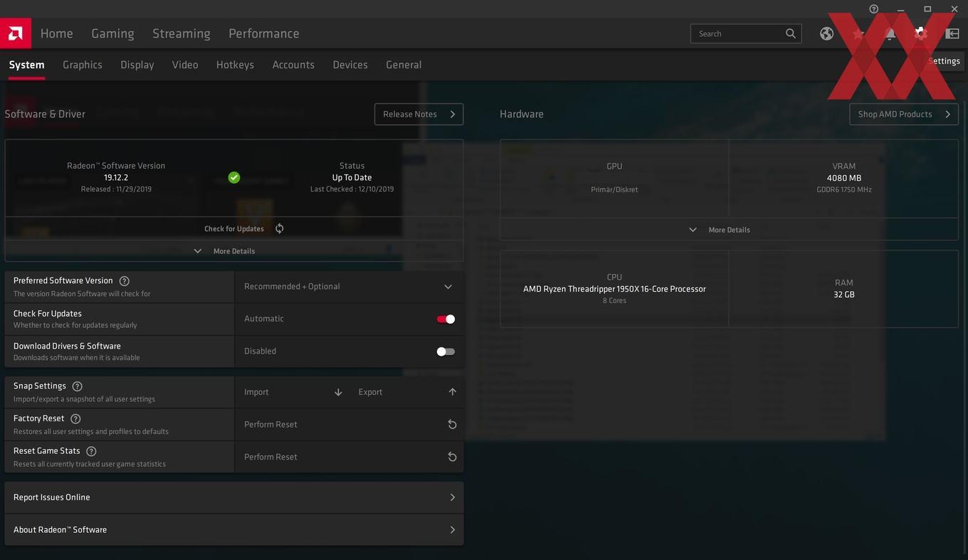968x560 pixels.
Task: Go to the Hotkeys tab
Action: [x=235, y=65]
